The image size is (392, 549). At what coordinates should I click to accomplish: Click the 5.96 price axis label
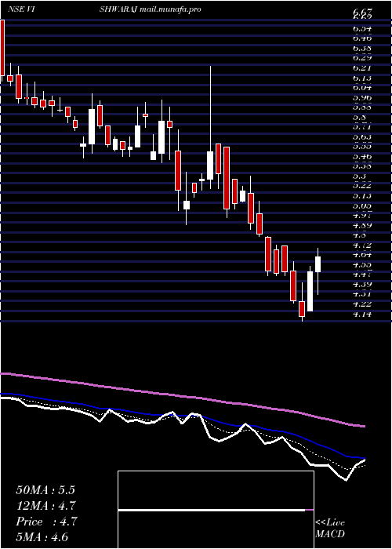pyautogui.click(x=361, y=97)
